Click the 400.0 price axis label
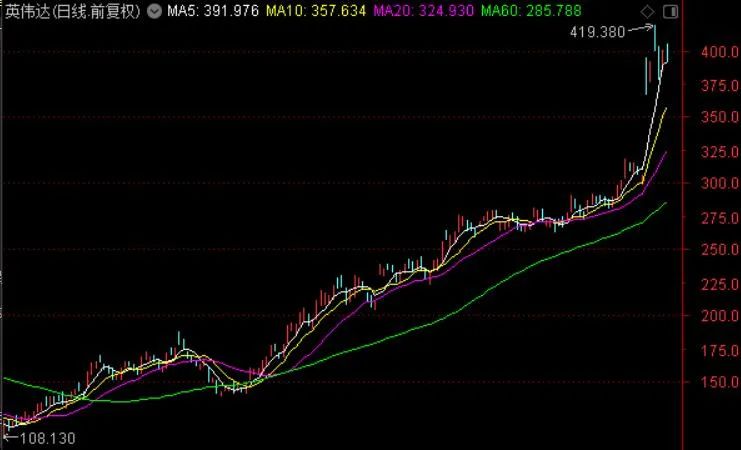The image size is (741, 450). [x=720, y=52]
